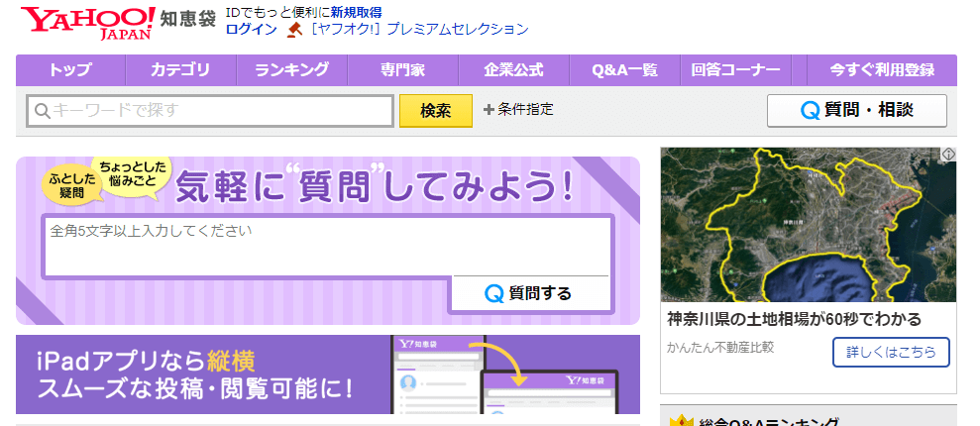Select the 企業公式 tab
The width and height of the screenshot is (980, 426).
pyautogui.click(x=513, y=70)
